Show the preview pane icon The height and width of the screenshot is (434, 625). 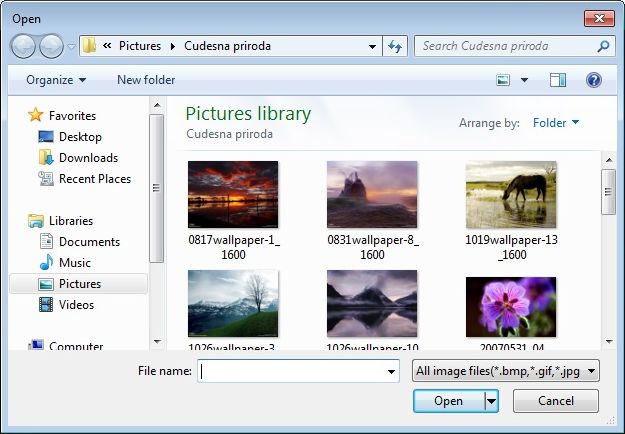(x=558, y=80)
